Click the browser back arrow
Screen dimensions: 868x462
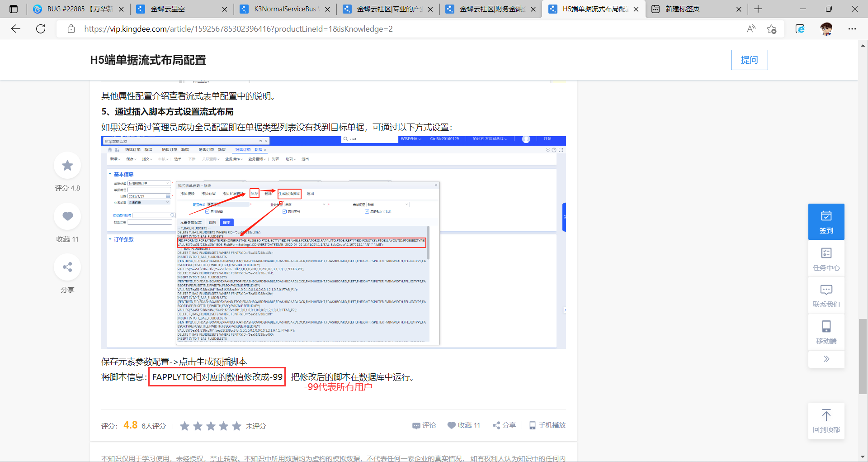[x=16, y=29]
